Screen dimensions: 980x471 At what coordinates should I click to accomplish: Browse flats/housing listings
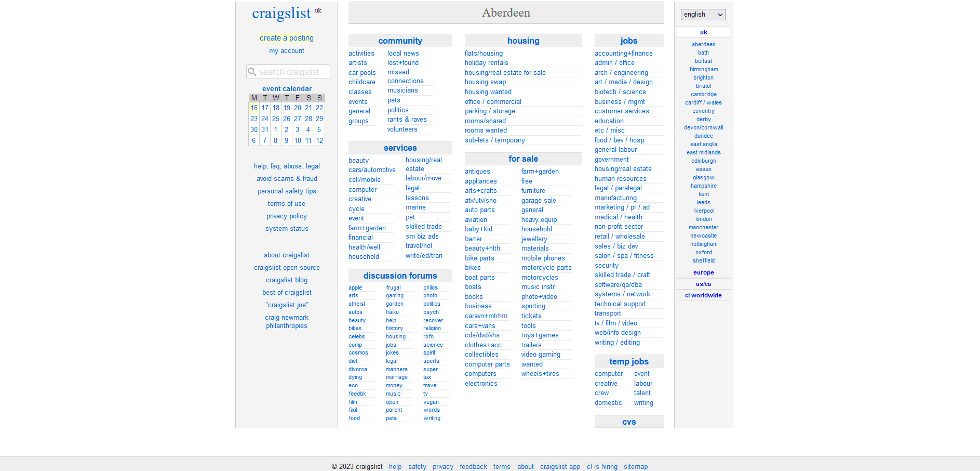pos(484,54)
